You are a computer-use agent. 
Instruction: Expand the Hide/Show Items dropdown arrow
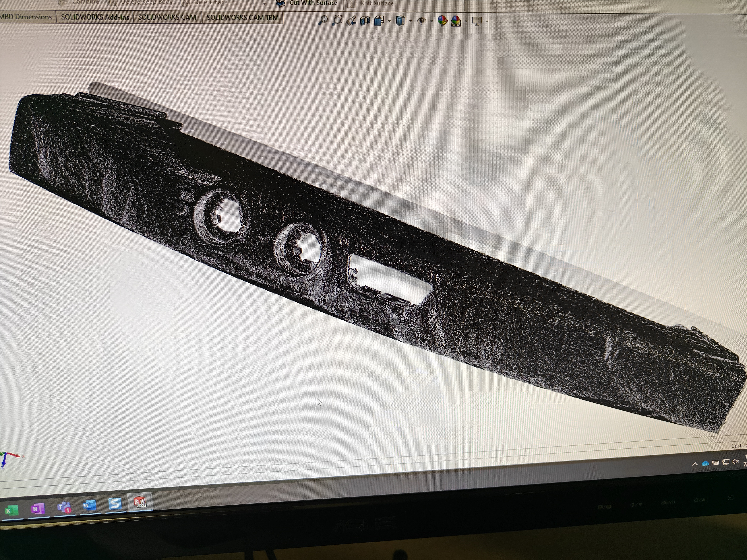pyautogui.click(x=431, y=21)
